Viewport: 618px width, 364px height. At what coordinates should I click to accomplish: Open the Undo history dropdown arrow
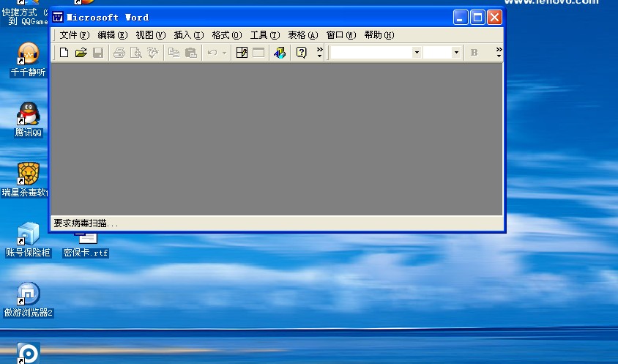224,53
